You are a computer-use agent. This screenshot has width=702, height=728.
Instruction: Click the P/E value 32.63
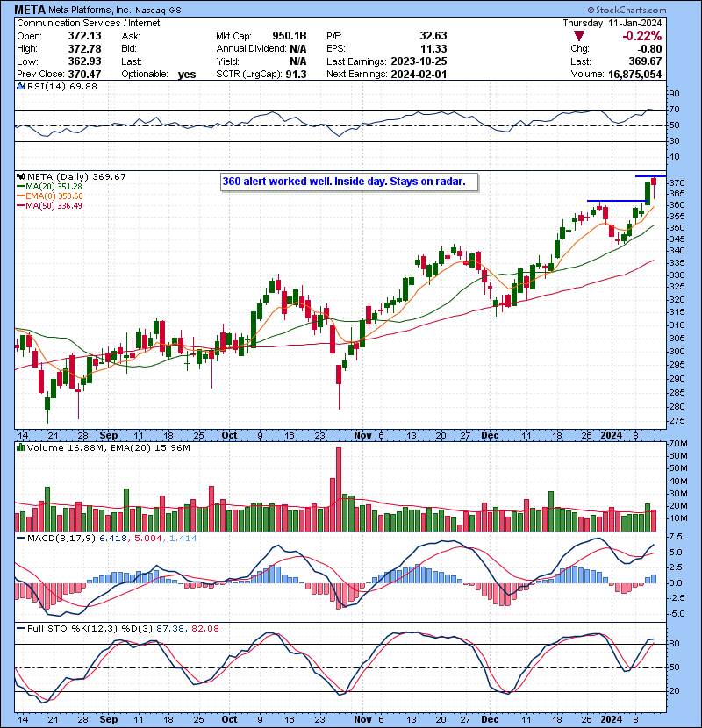[x=433, y=36]
